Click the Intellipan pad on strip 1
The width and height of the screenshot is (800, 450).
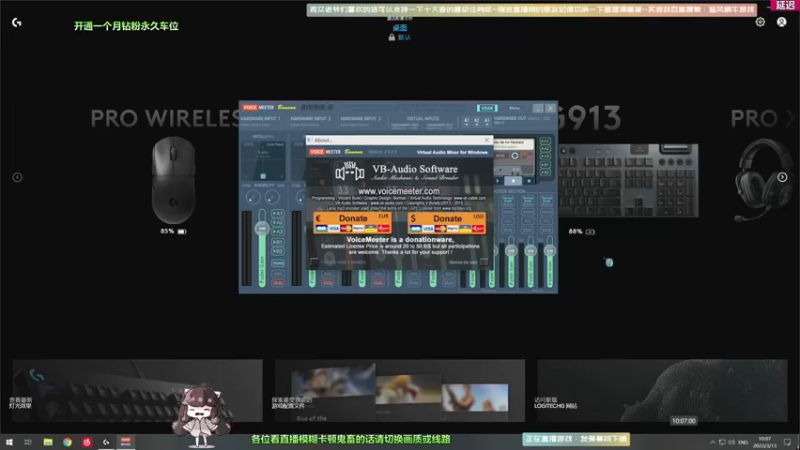pyautogui.click(x=263, y=161)
